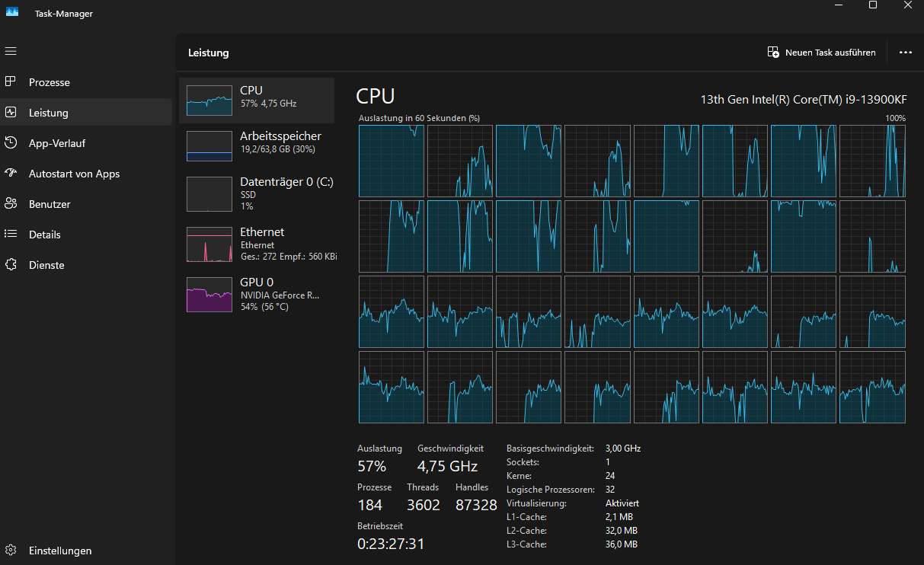Click the 13th Gen Intel Core i9-13900KF label
This screenshot has width=924, height=565.
point(803,99)
